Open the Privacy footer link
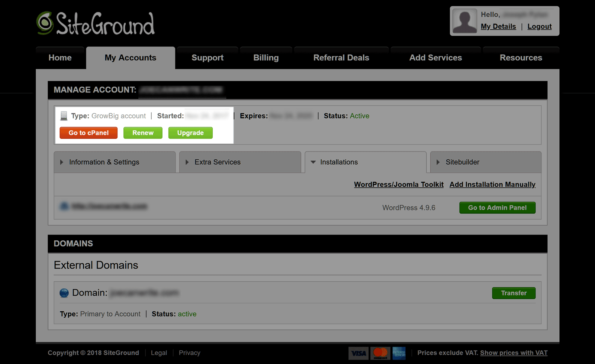The image size is (595, 364). [190, 353]
